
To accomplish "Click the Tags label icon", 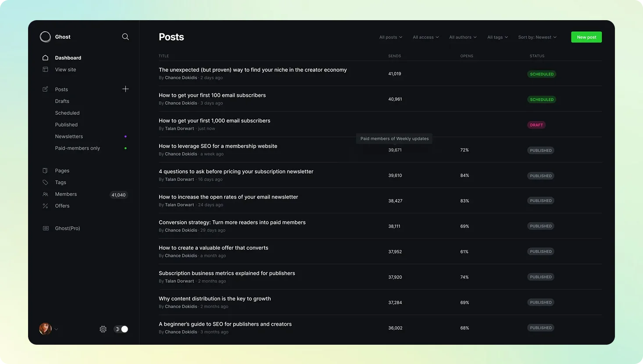I will point(45,182).
